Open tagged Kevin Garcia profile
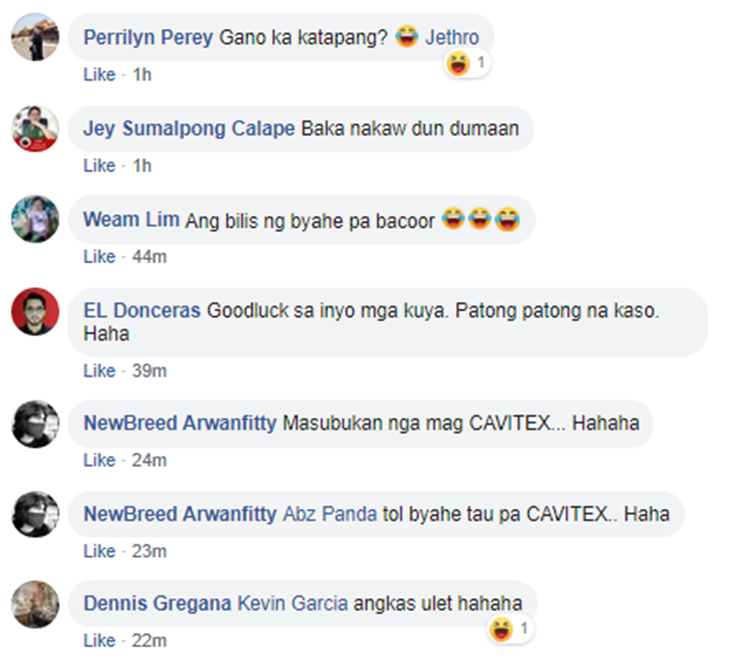Image resolution: width=750 pixels, height=662 pixels. [x=293, y=604]
